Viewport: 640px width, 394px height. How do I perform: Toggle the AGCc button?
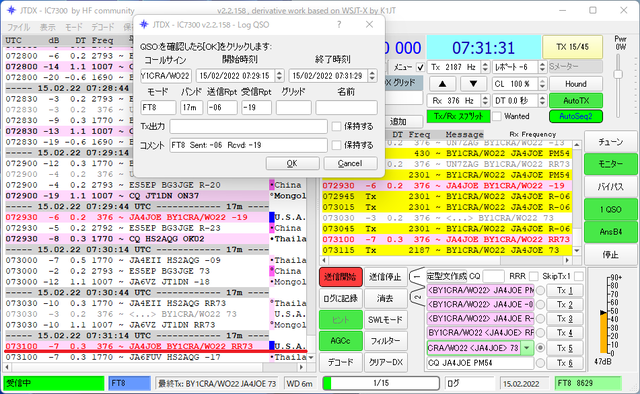tap(340, 341)
